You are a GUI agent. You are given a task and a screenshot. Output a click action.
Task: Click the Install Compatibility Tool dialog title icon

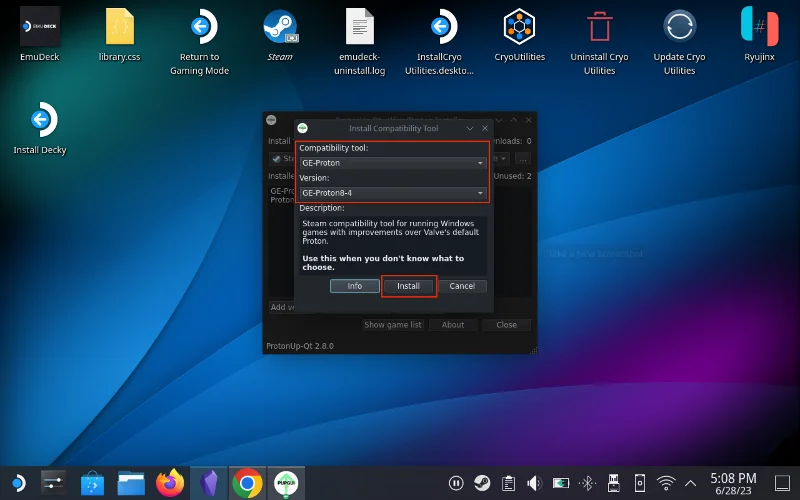[x=303, y=128]
